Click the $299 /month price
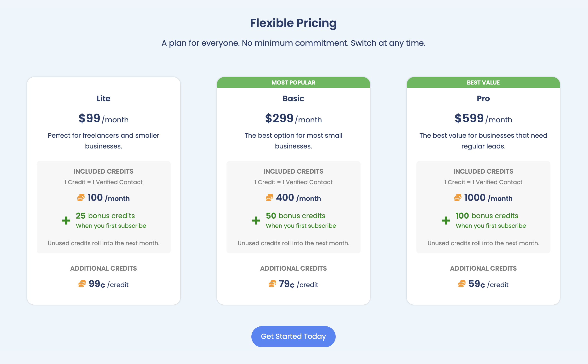 pos(293,119)
